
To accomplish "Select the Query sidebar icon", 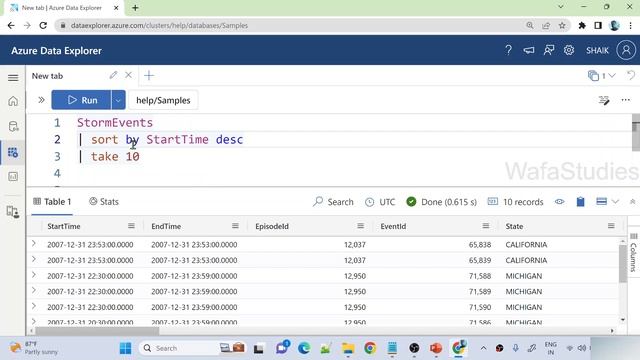I will coord(13,152).
